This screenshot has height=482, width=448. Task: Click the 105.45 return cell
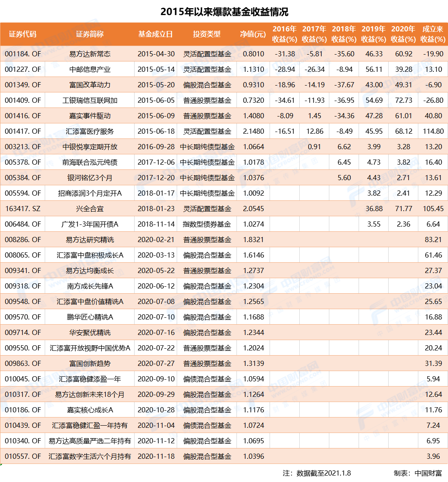click(x=433, y=209)
